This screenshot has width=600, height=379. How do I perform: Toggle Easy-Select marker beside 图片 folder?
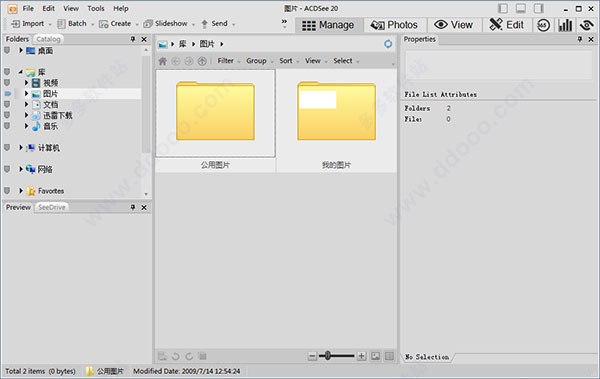7,93
